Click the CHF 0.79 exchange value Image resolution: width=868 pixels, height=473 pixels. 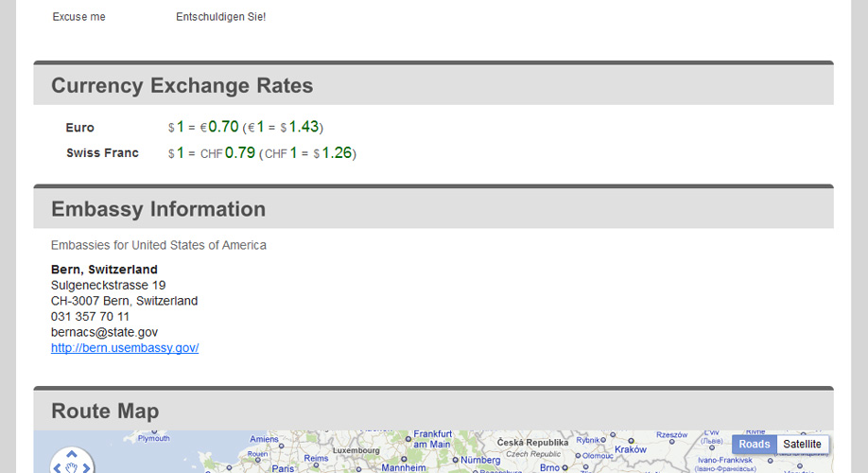tap(228, 153)
